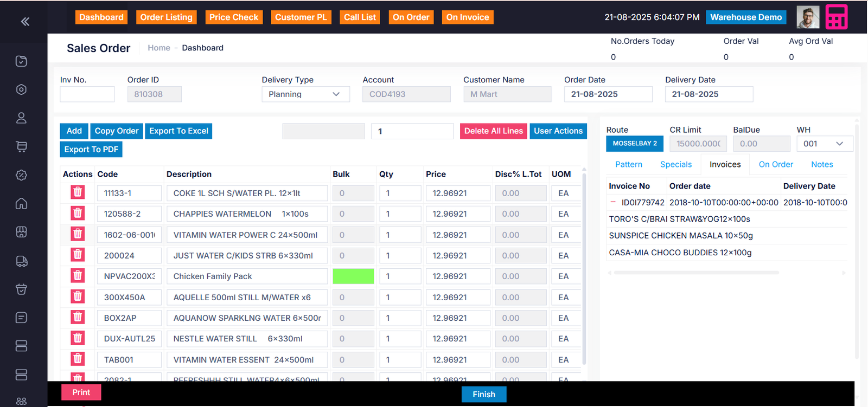The image size is (868, 407).
Task: Click trash icon for Chicken Family Pack row
Action: coord(78,276)
